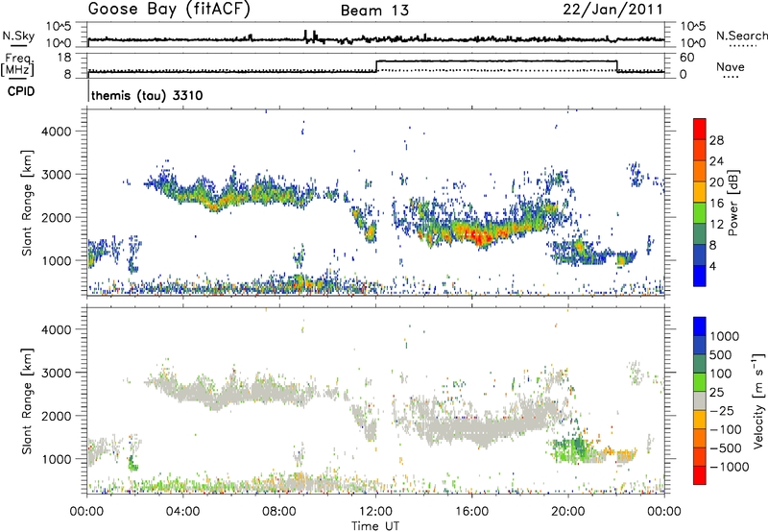768x532 pixels.
Task: Click the '-25' label on Velocity colorbar
Action: [722, 411]
